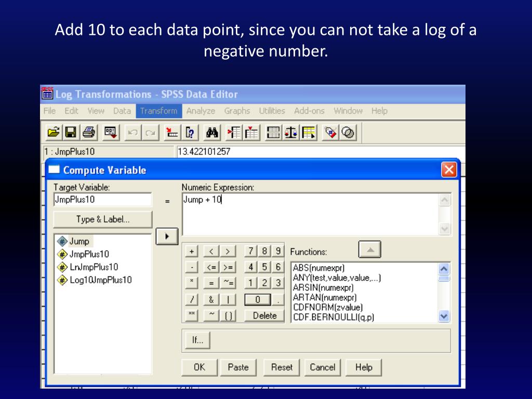Select the LnJmpPlus10 variable
The width and height of the screenshot is (532, 399).
tap(87, 267)
